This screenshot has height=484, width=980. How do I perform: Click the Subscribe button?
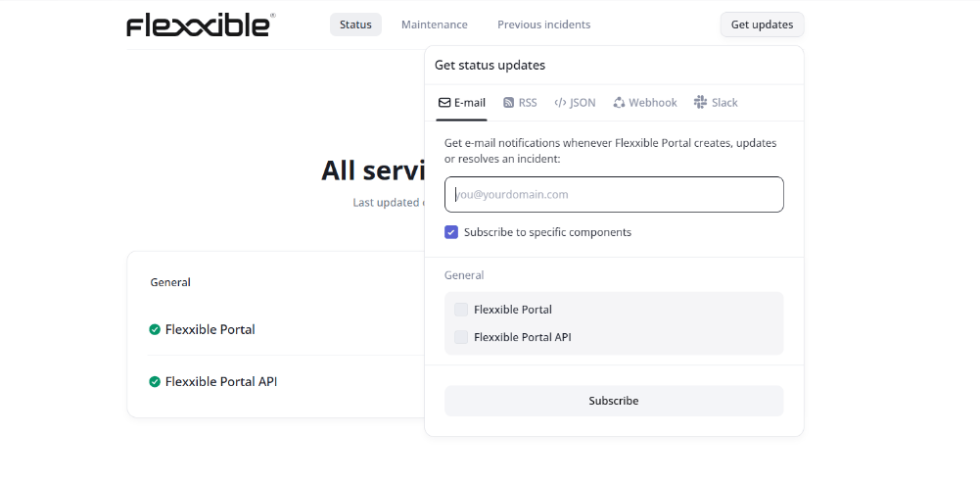click(614, 401)
